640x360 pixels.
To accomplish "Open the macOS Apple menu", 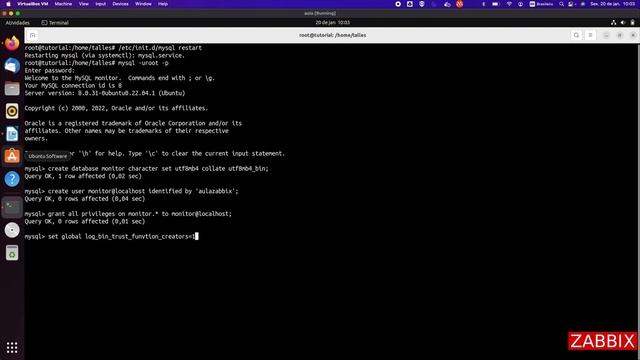I will [8, 4].
